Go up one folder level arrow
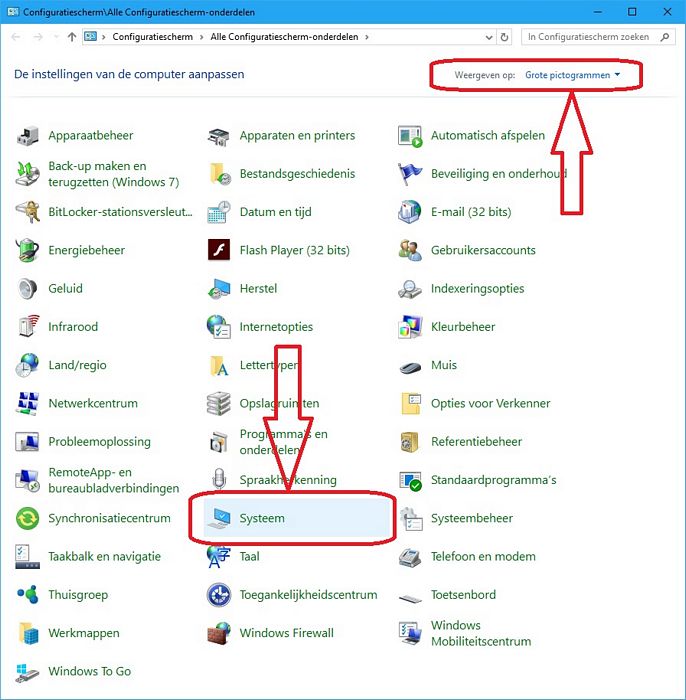 [x=72, y=37]
